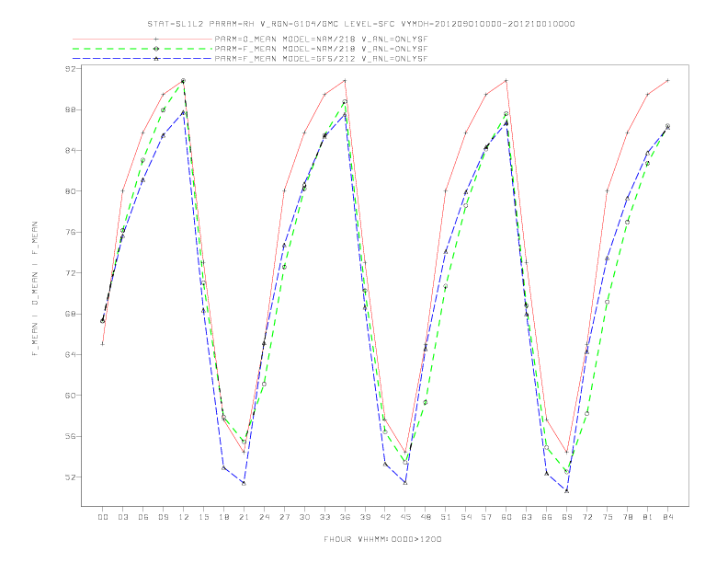
Task: Click the x-axis label FHOUR VHHMM:0000>1200
Action: point(382,539)
